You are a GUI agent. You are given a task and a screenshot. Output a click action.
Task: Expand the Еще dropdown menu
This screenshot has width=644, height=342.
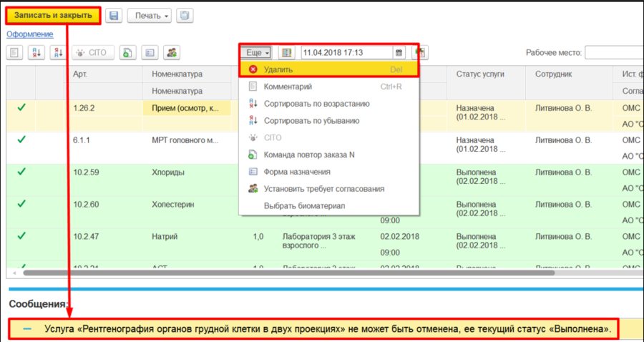pos(257,52)
